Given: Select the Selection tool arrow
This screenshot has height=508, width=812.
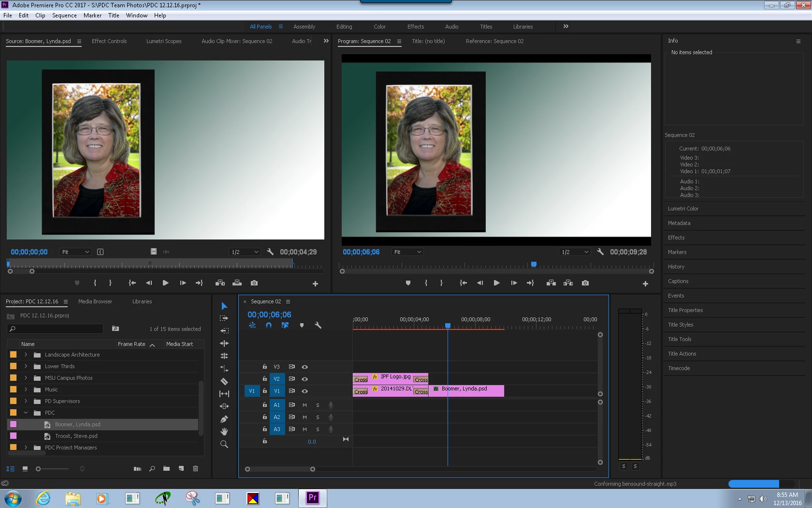Looking at the screenshot, I should click(224, 306).
